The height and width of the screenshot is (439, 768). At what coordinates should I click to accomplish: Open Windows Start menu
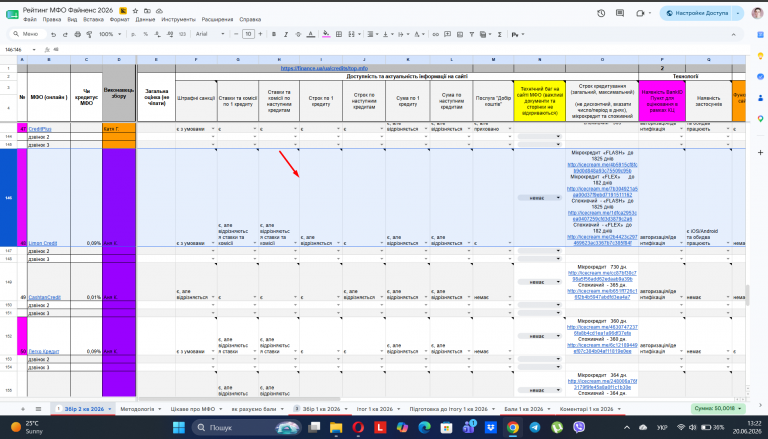pyautogui.click(x=179, y=427)
